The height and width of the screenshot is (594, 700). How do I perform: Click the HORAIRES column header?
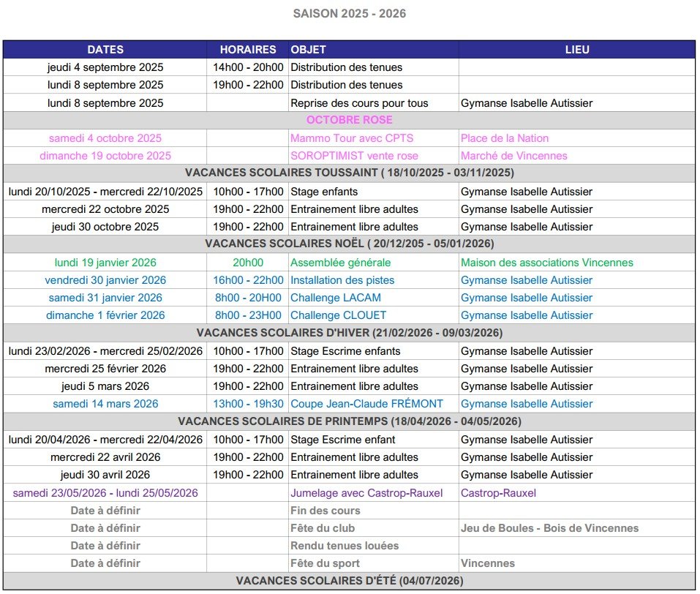[x=248, y=50]
